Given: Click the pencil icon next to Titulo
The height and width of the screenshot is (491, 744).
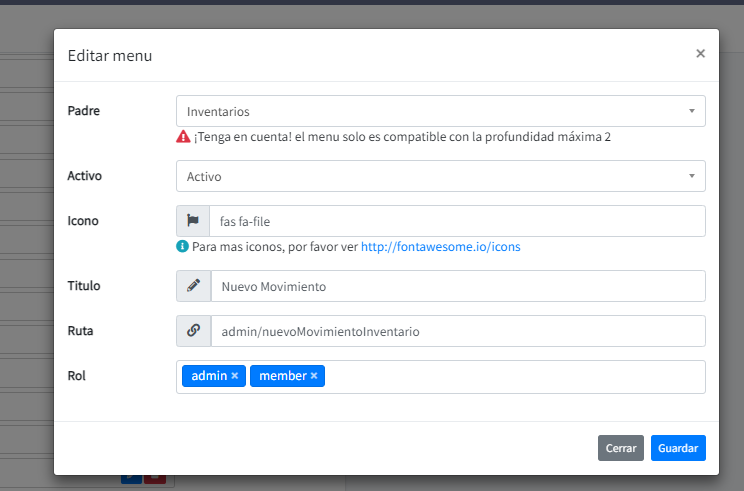Looking at the screenshot, I should tap(193, 286).
